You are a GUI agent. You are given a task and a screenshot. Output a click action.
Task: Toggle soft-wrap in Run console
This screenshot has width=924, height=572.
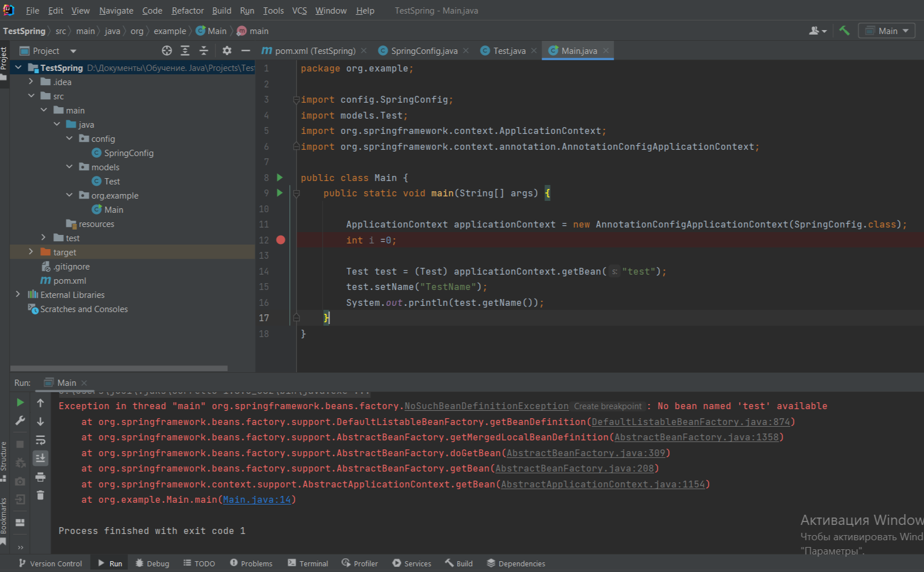tap(40, 440)
